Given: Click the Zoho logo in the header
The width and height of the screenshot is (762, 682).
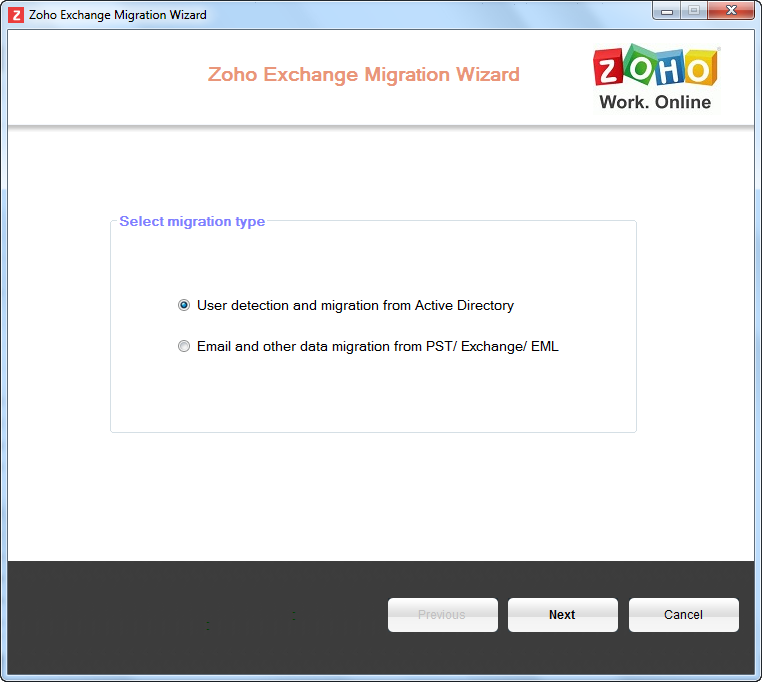Looking at the screenshot, I should (655, 78).
